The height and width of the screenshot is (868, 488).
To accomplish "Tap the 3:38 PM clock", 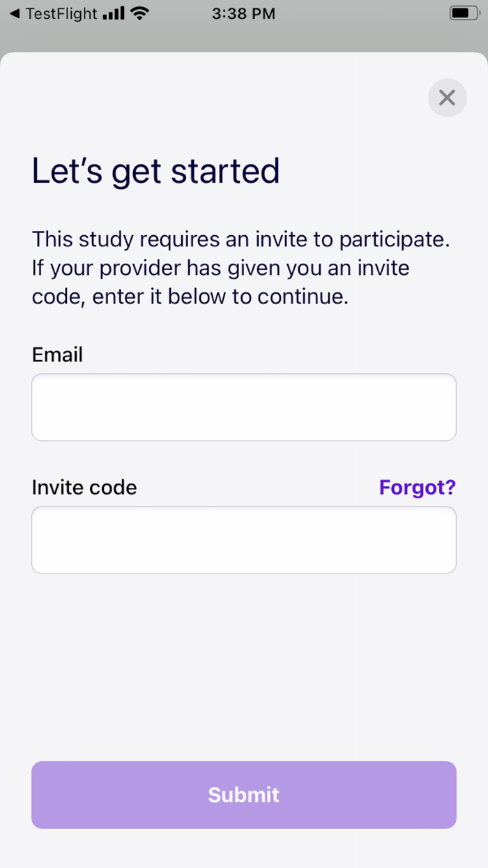I will pyautogui.click(x=243, y=13).
